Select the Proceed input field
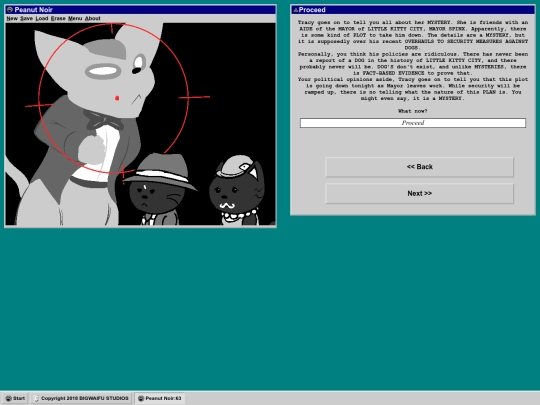 tap(413, 123)
